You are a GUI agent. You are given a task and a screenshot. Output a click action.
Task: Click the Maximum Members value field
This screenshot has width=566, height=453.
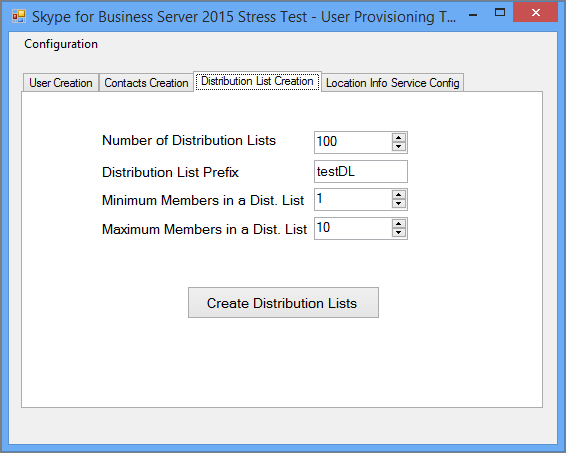point(353,228)
